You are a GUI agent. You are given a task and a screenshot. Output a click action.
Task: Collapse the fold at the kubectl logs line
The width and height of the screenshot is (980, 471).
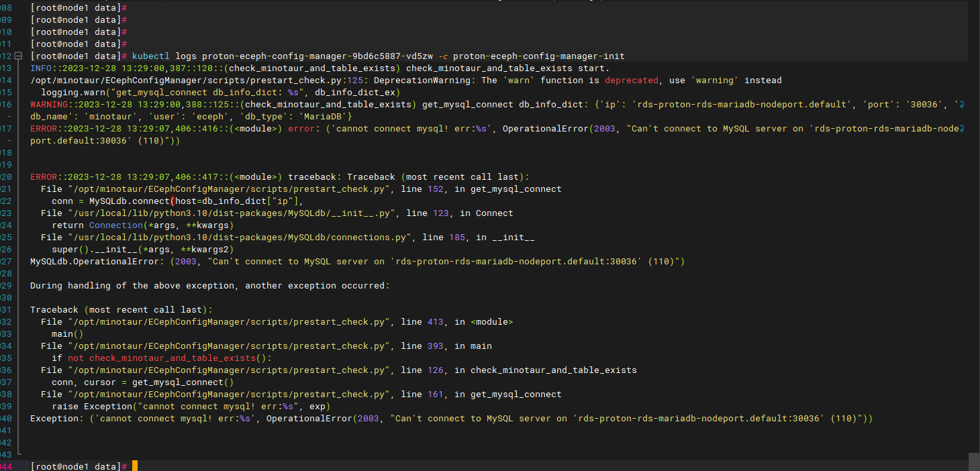point(18,56)
